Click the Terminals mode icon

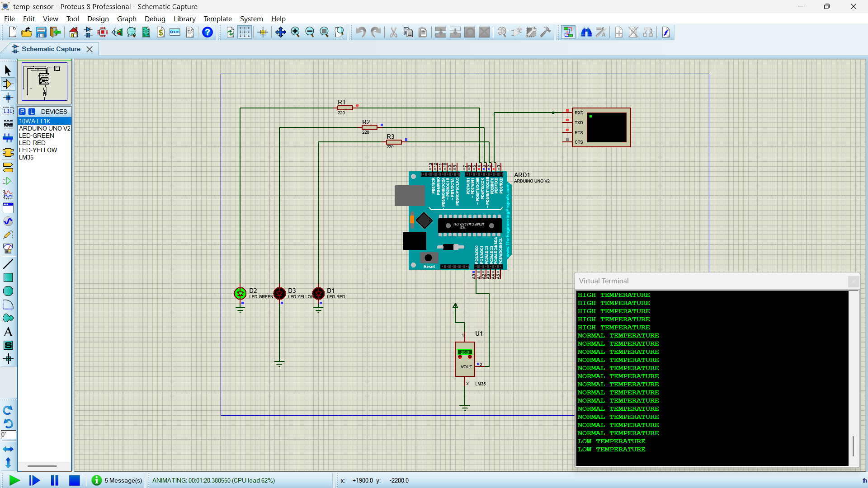point(8,167)
